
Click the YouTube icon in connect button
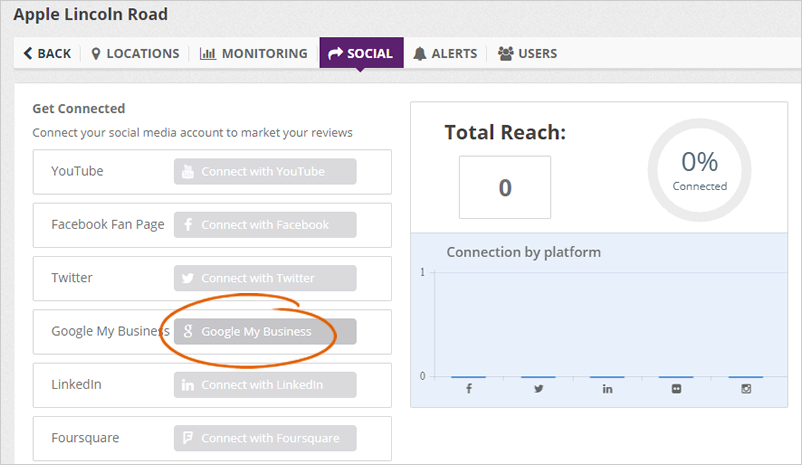coord(187,172)
